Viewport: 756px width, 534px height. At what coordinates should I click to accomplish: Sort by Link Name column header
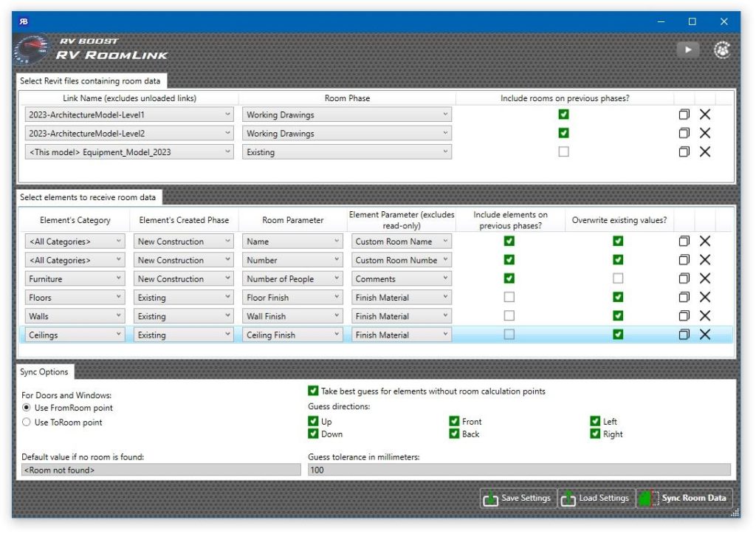[x=129, y=98]
